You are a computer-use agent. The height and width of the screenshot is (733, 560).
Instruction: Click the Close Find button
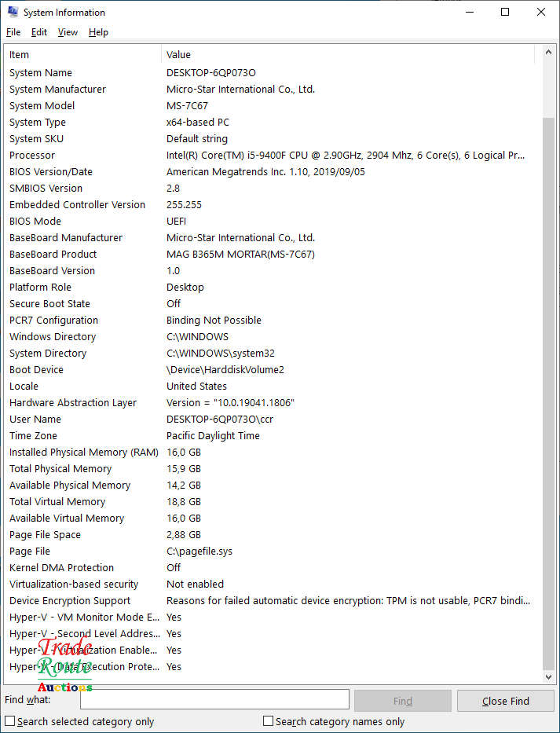pyautogui.click(x=505, y=701)
